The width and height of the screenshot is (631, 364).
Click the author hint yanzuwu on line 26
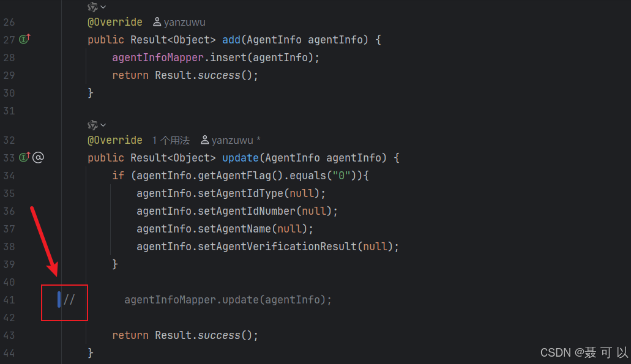point(184,22)
